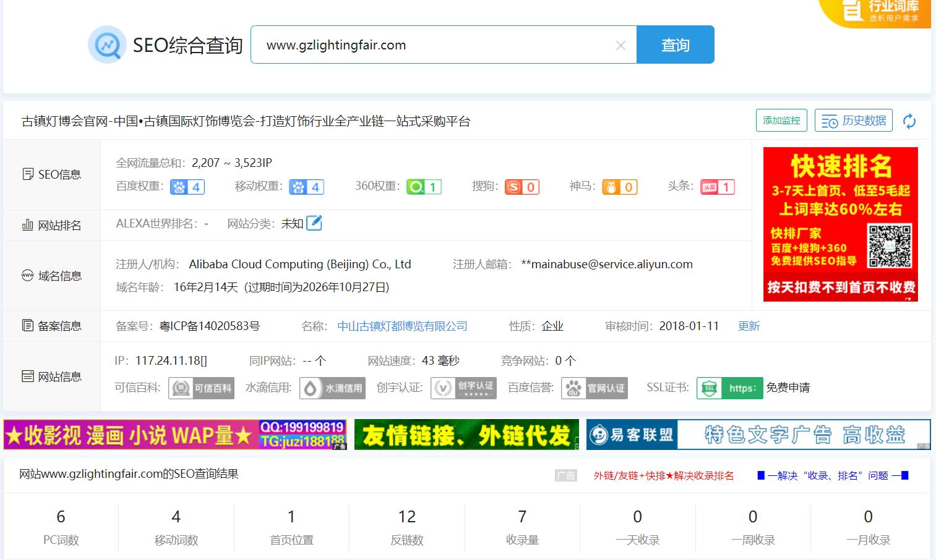This screenshot has width=936, height=560.
Task: Click the 添加监控 button
Action: 781,121
